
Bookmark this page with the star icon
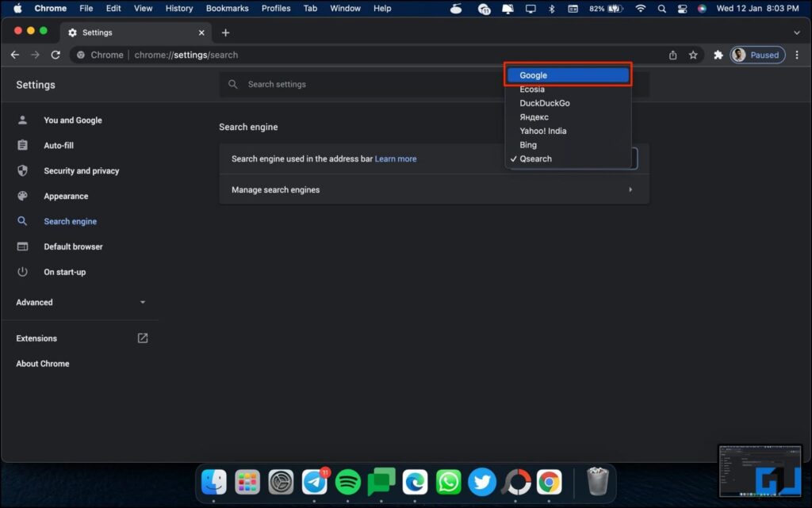[693, 55]
